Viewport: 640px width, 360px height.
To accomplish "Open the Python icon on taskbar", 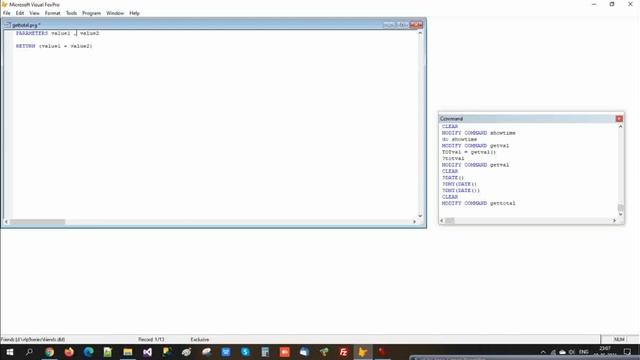I will [x=167, y=352].
